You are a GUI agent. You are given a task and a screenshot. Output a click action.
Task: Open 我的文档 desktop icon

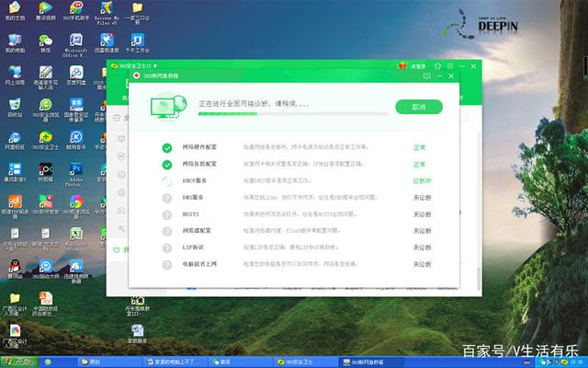[x=15, y=11]
